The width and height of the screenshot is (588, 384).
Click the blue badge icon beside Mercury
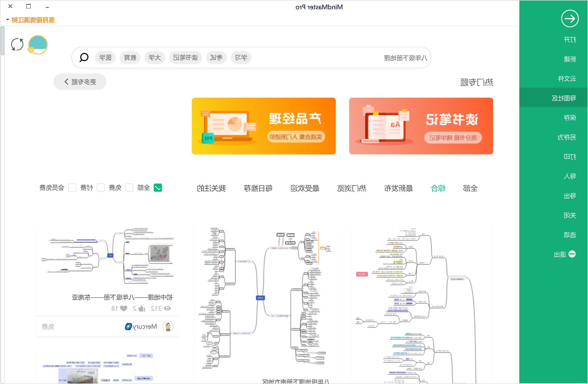(128, 326)
